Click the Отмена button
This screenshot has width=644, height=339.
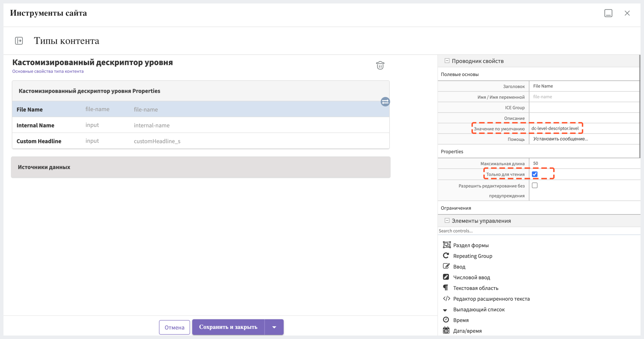tap(174, 328)
